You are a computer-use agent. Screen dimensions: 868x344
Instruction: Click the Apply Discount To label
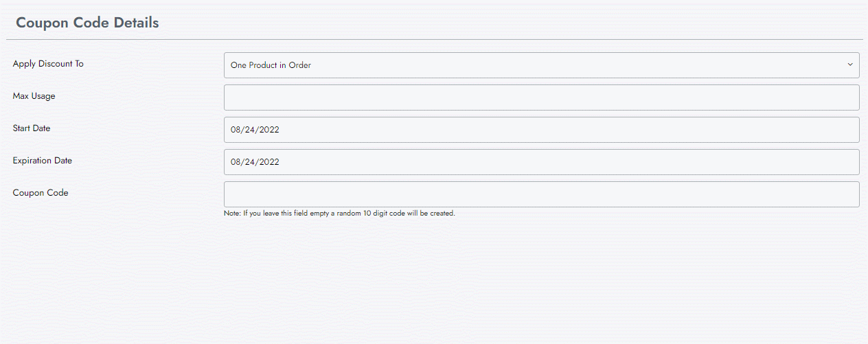click(x=48, y=64)
